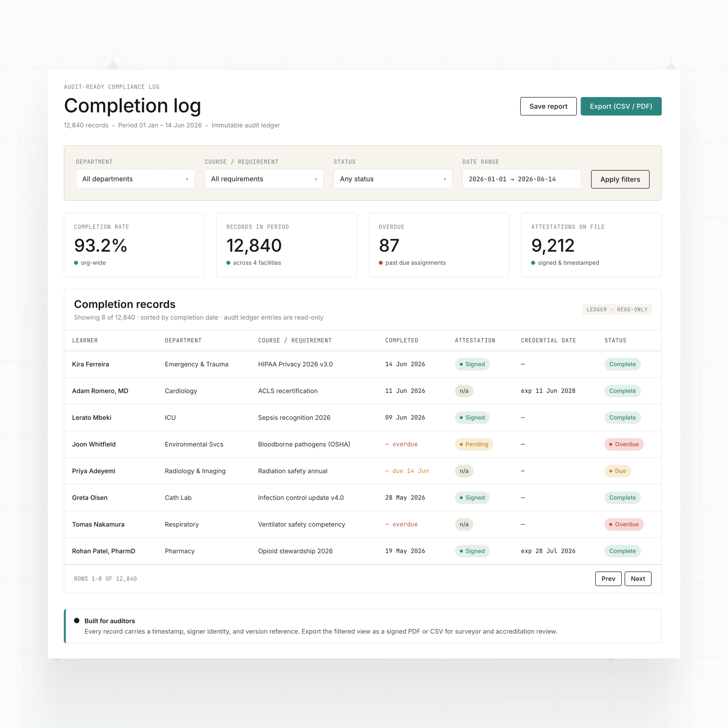The image size is (728, 728).
Task: Select learner Tomas Nakamura
Action: coord(98,525)
